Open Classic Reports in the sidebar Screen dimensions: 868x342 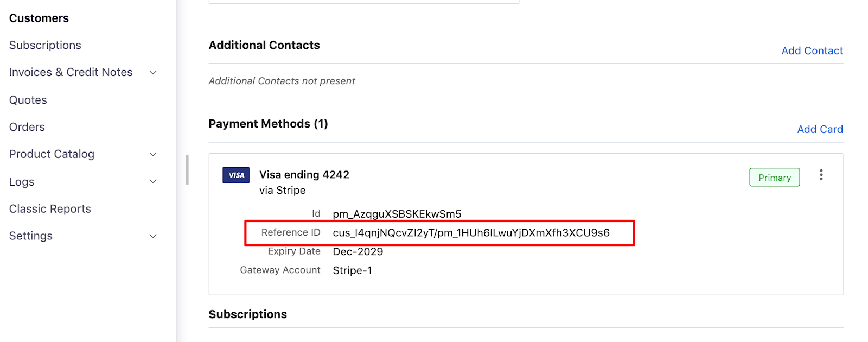50,209
